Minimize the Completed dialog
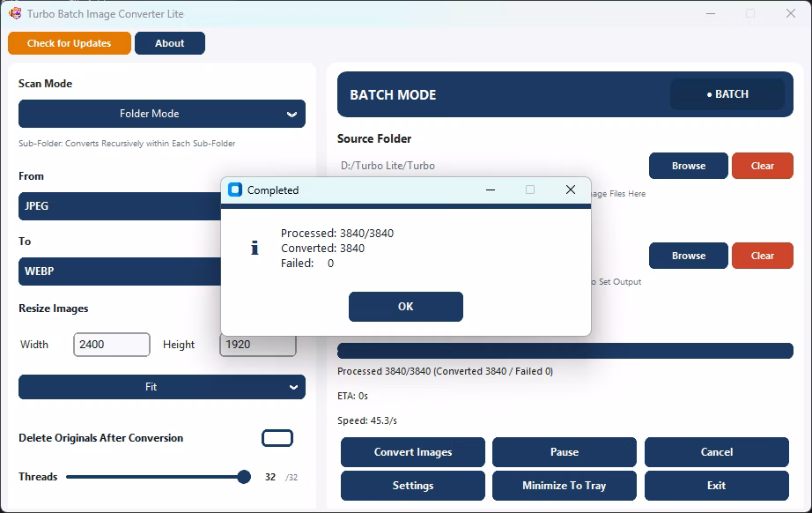812x513 pixels. (491, 190)
